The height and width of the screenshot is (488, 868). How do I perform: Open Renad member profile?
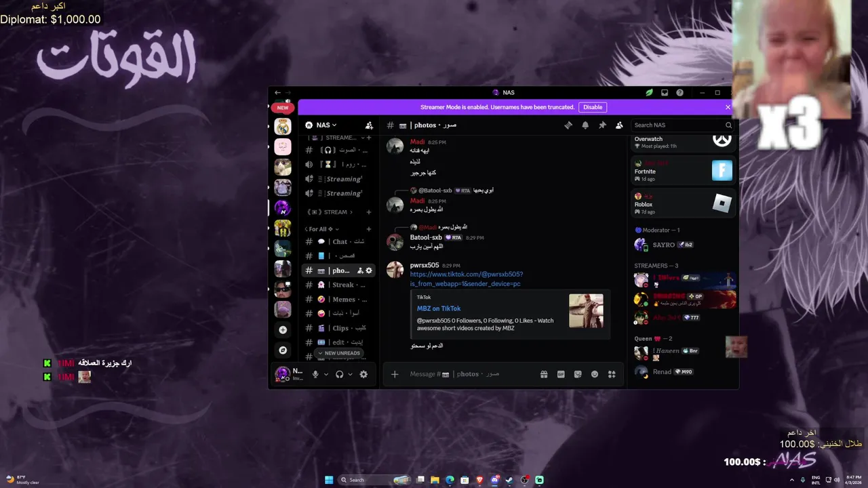[x=684, y=371]
